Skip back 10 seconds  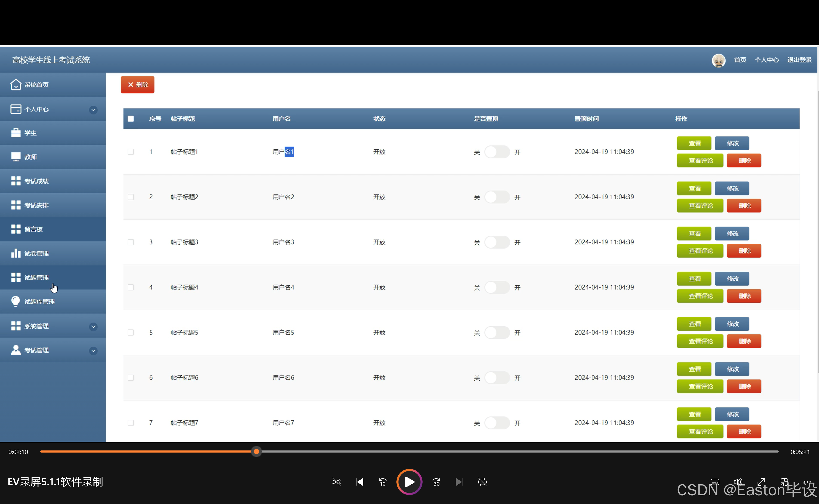[x=382, y=482]
